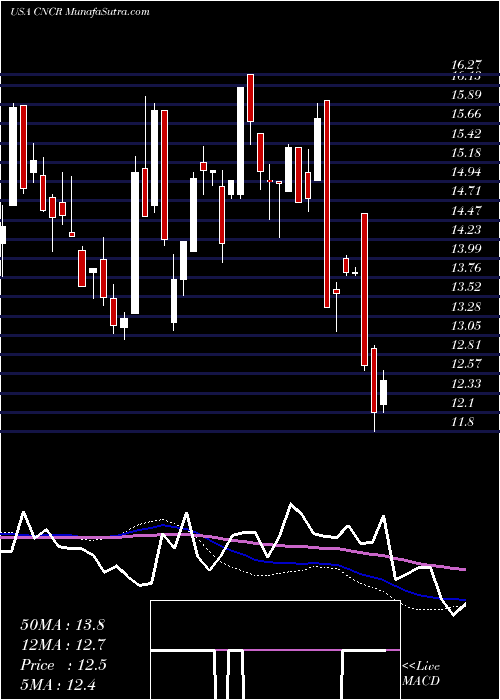Click the 13.52 price axis label
Screen dimensions: 500x700
[x=466, y=287]
